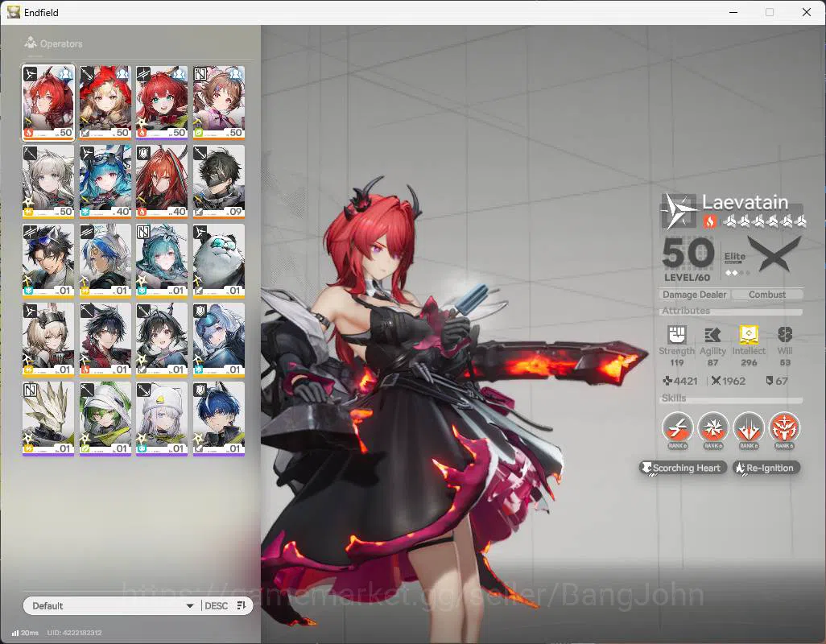826x644 pixels.
Task: Click the Combust tag
Action: tap(767, 295)
